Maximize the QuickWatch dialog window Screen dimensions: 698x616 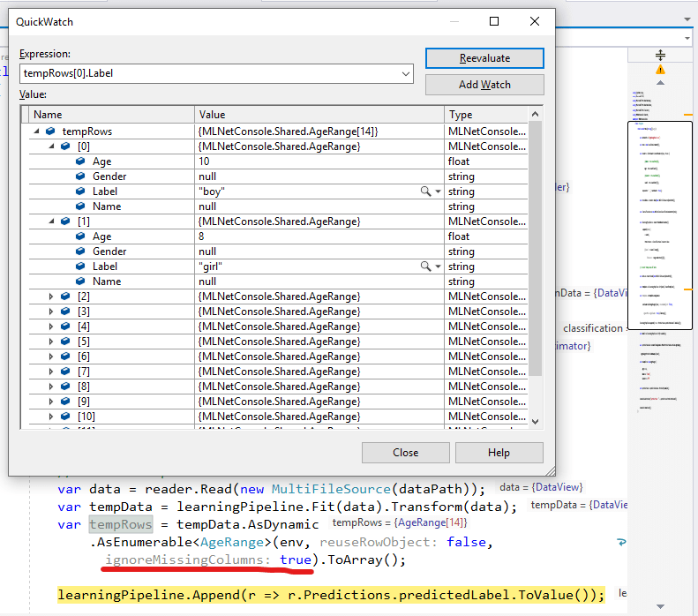494,21
